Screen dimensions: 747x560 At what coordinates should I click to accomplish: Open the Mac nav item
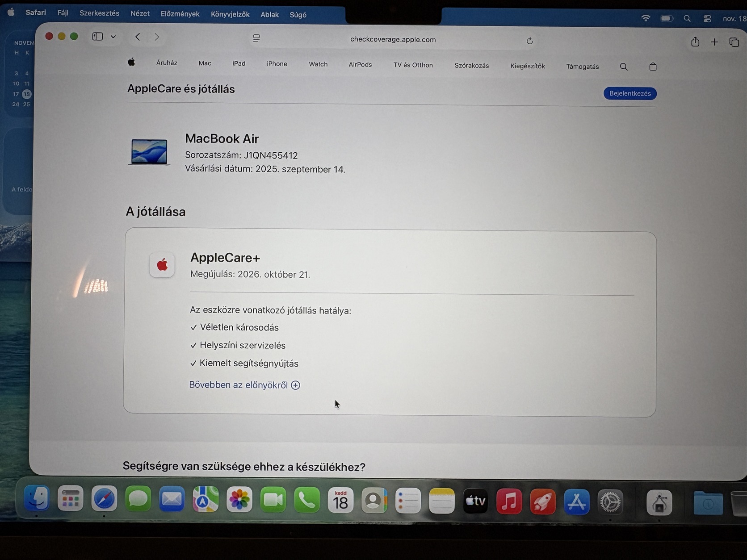coord(205,63)
